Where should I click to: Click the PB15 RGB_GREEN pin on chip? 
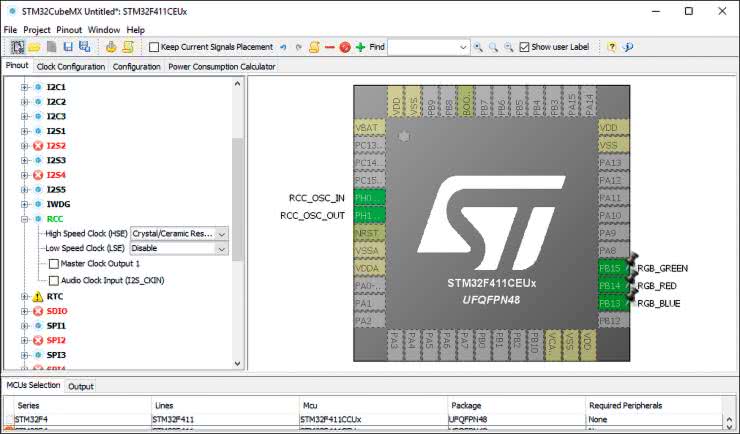coord(609,267)
